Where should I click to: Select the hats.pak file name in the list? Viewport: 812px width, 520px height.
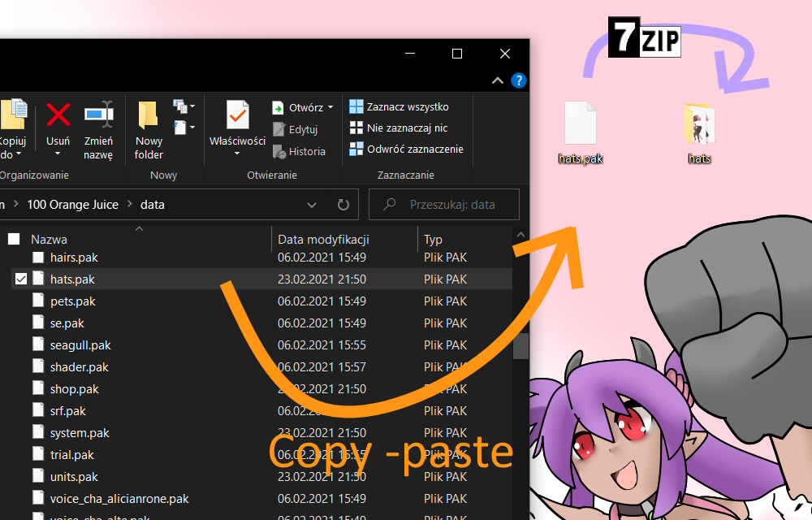coord(72,279)
